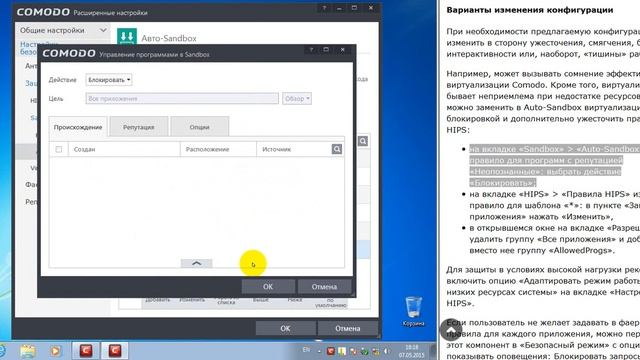Open the Обзор browse dropdown
The height and width of the screenshot is (360, 640).
pos(297,98)
